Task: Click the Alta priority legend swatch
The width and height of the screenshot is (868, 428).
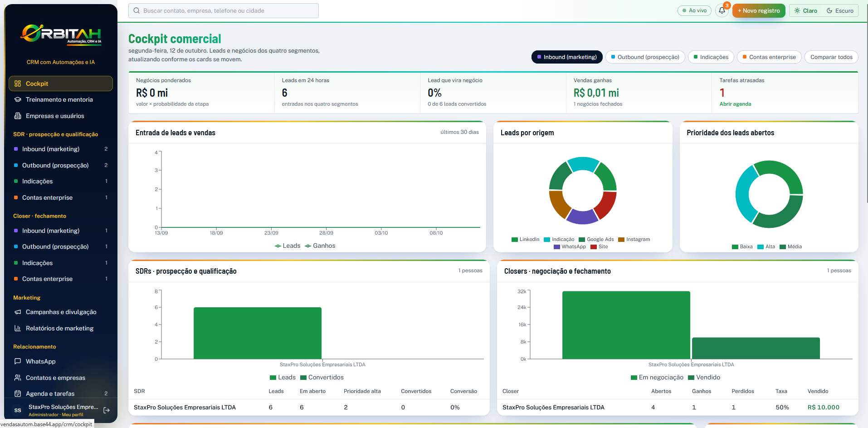Action: (761, 247)
